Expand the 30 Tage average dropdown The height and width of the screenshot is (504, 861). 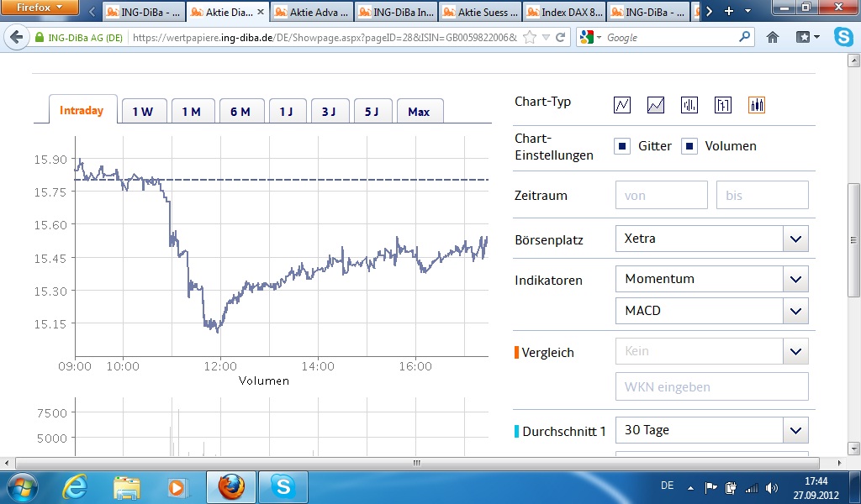pyautogui.click(x=795, y=431)
